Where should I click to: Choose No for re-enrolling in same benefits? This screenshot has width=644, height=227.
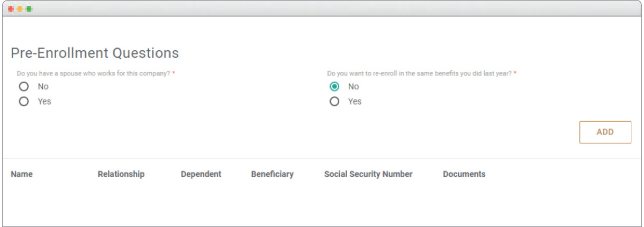[334, 87]
